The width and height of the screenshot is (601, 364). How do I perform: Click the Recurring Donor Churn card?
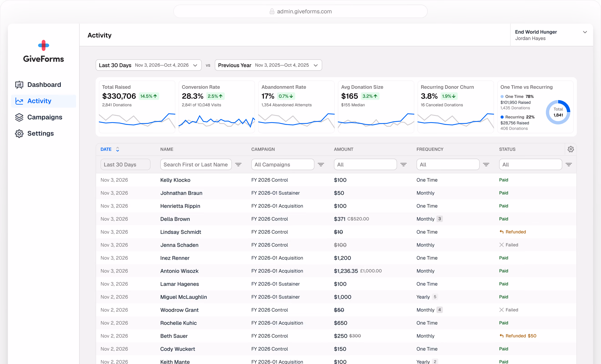pos(456,107)
